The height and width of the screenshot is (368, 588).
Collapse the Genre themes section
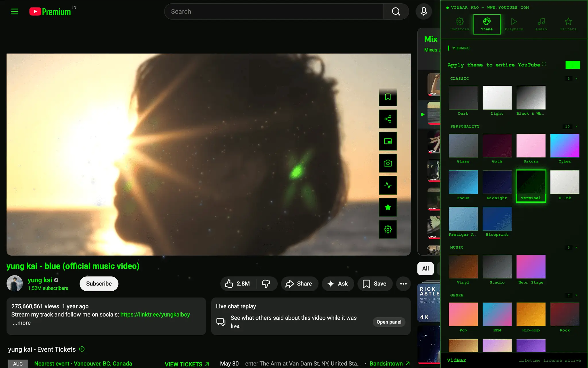[x=576, y=296]
